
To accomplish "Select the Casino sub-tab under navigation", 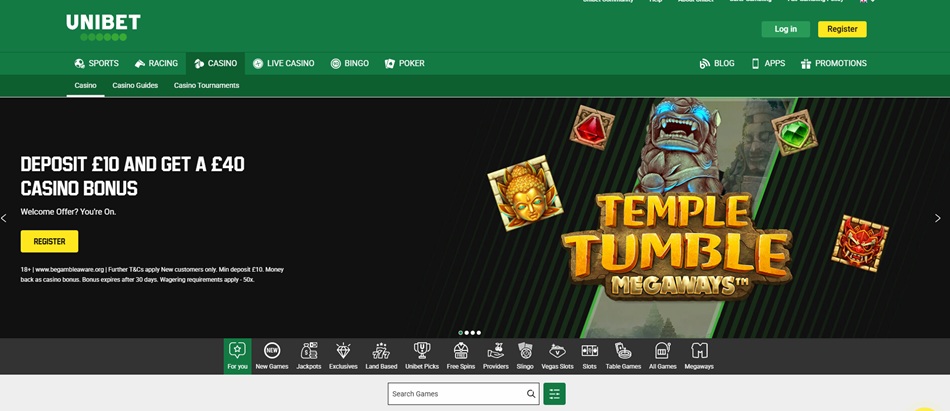I will click(85, 85).
